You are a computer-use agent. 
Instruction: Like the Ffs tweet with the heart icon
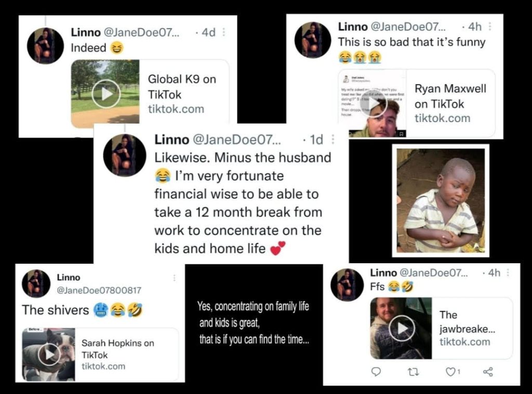point(450,371)
